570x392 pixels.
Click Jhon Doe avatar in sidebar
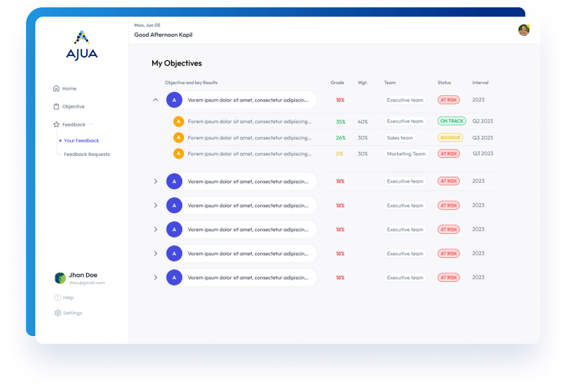click(x=60, y=278)
